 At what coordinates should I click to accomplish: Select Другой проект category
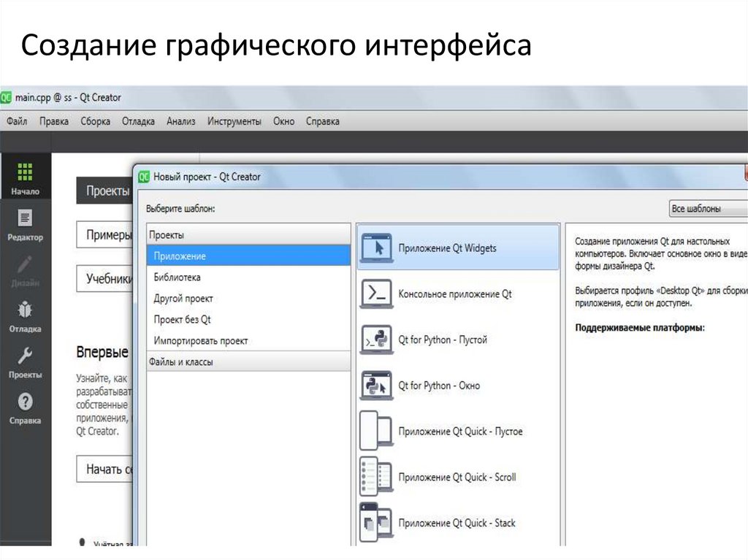(x=248, y=298)
